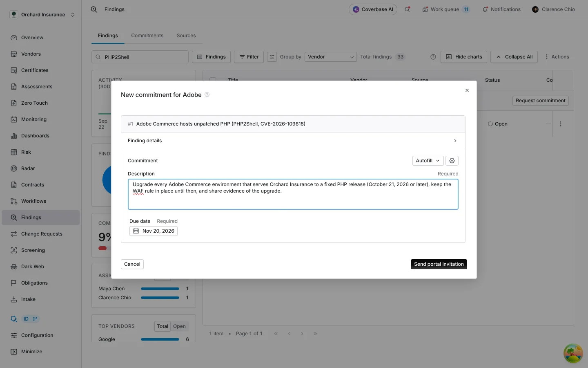The height and width of the screenshot is (368, 588).
Task: Close the New commitment dialog
Action: pos(467,90)
